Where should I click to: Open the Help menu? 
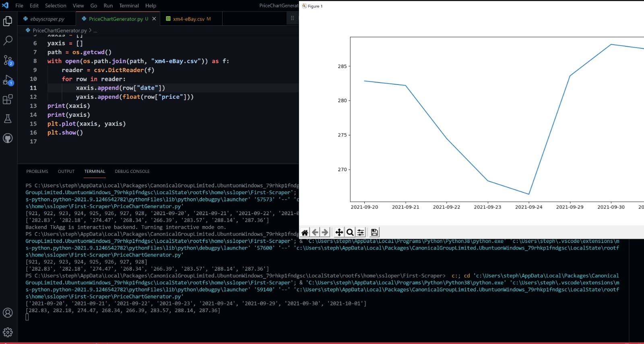tap(151, 6)
